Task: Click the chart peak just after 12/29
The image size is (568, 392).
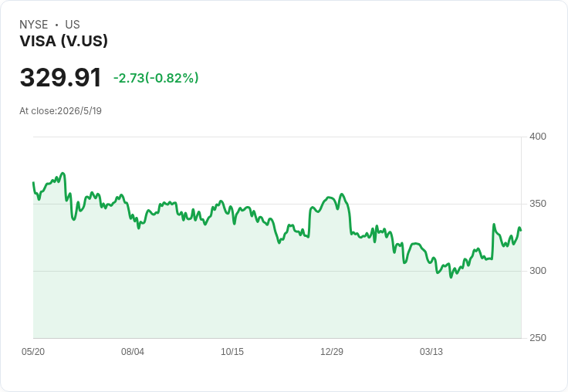Action: (x=342, y=194)
